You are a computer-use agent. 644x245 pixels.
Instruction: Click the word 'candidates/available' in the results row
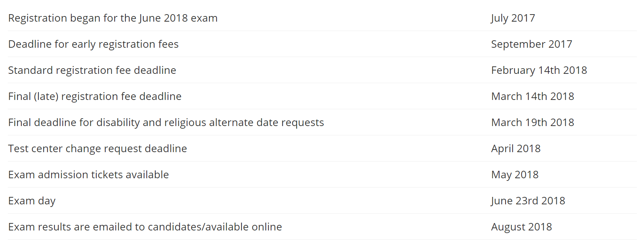click(198, 227)
